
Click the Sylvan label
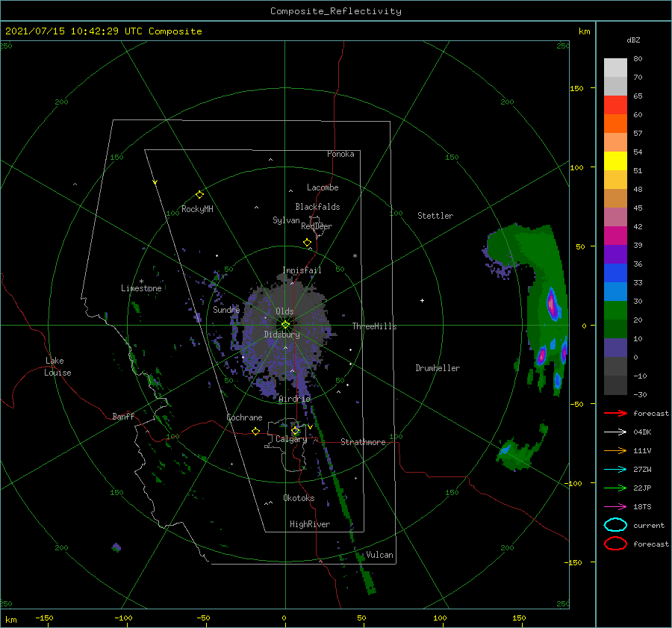click(x=286, y=220)
